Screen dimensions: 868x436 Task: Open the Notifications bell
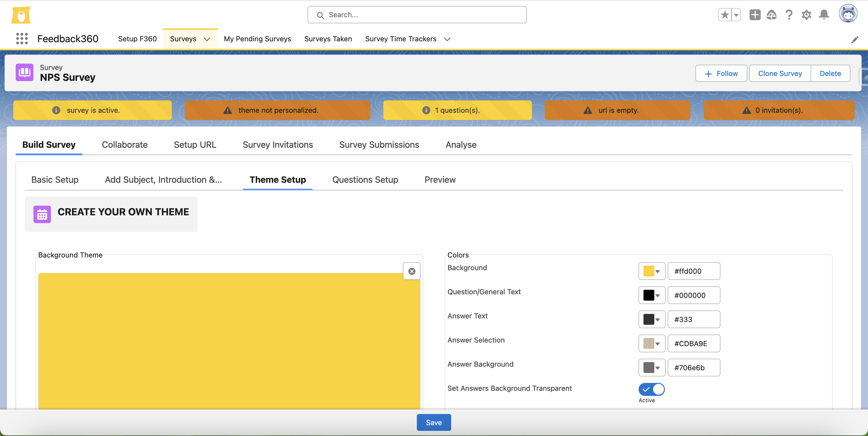coord(824,15)
